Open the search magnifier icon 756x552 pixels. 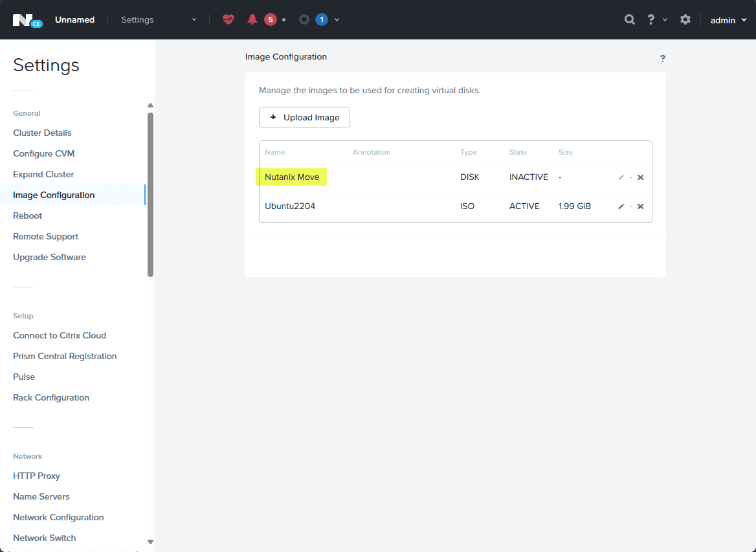(x=629, y=19)
